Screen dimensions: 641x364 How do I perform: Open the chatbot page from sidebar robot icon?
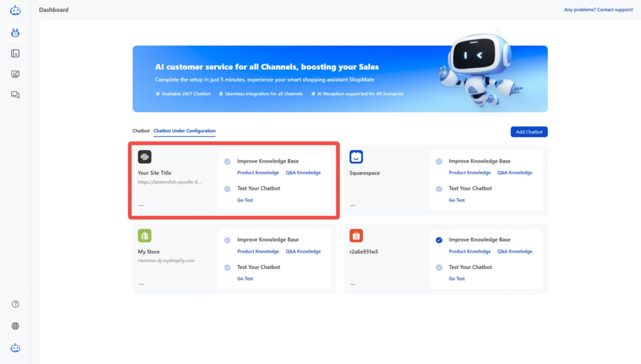15,33
